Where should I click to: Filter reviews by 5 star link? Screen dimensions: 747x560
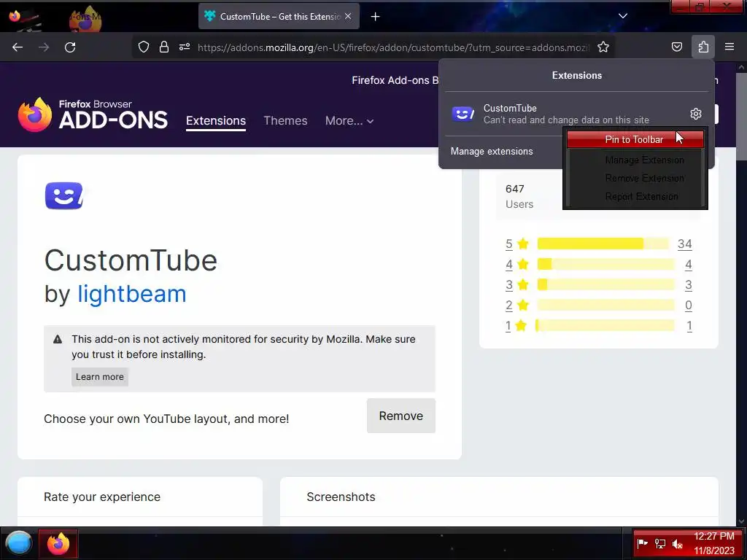click(x=508, y=244)
